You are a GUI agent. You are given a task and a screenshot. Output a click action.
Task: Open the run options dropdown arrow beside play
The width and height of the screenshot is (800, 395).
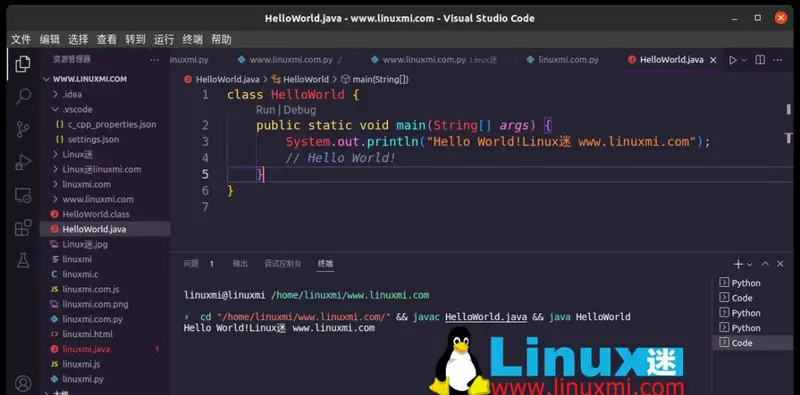(744, 60)
